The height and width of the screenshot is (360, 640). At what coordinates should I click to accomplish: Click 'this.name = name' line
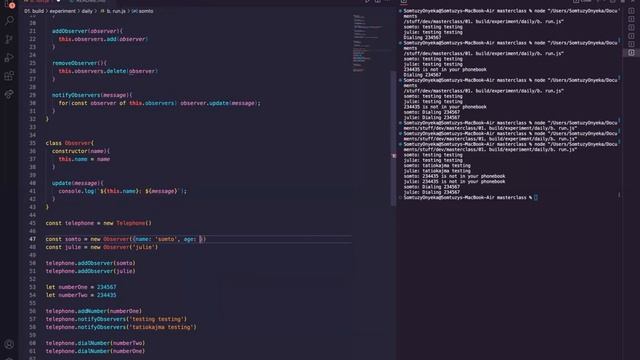84,159
